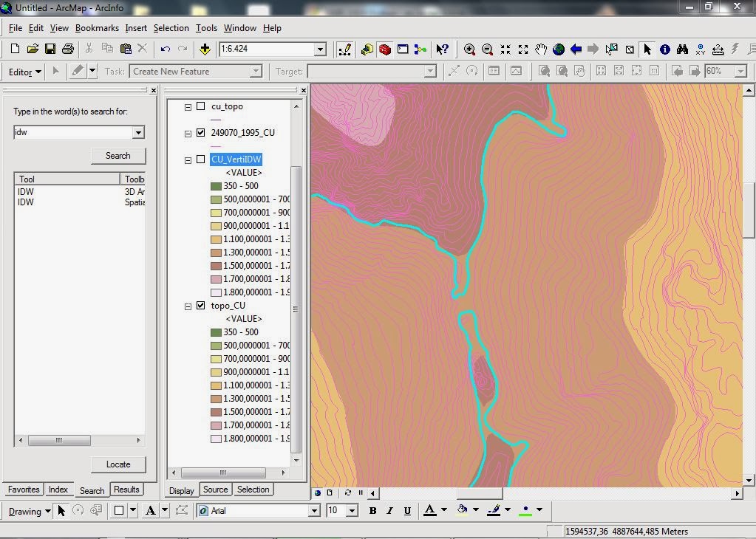This screenshot has width=756, height=539.
Task: Click the Locate button
Action: (x=118, y=464)
